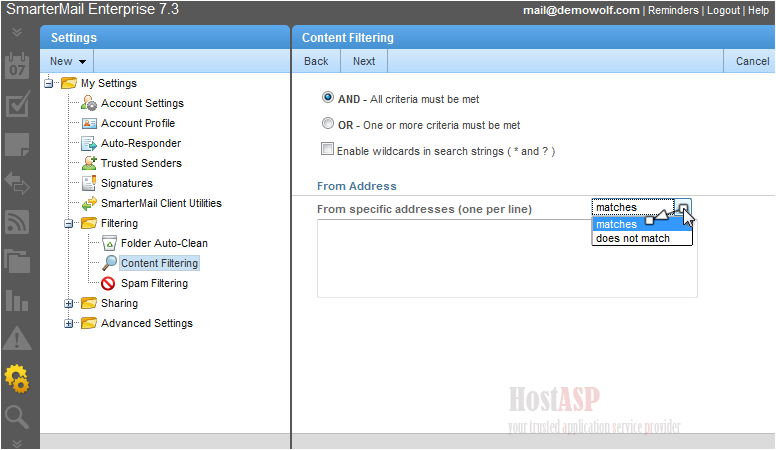
Task: Enable wildcards in search strings checkbox
Action: (327, 149)
